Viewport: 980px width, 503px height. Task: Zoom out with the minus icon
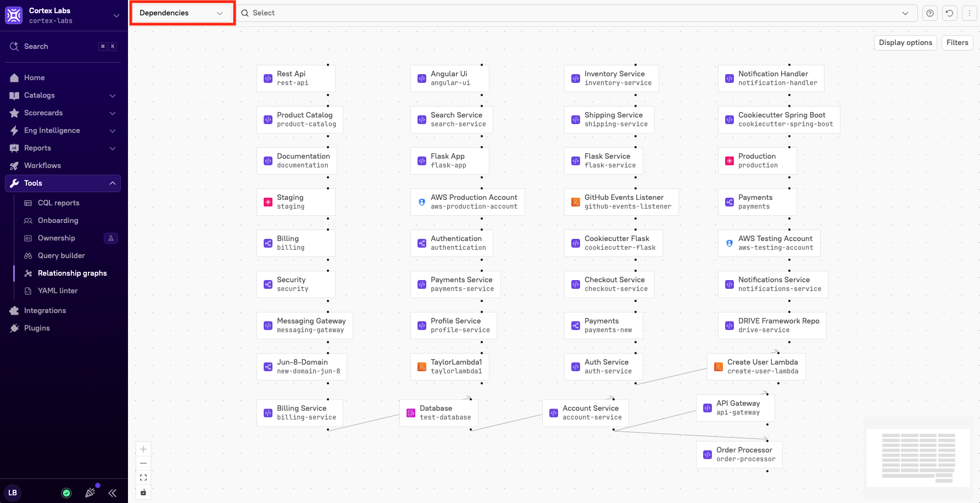pos(143,463)
